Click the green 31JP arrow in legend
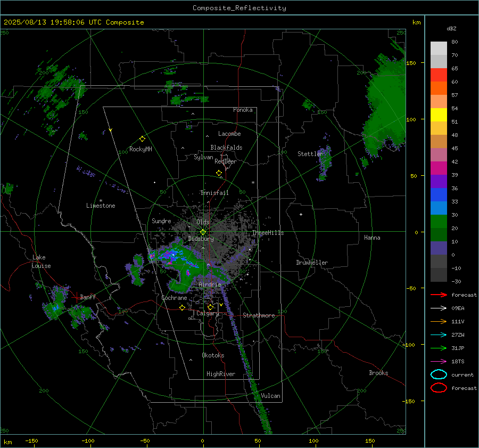 (439, 348)
